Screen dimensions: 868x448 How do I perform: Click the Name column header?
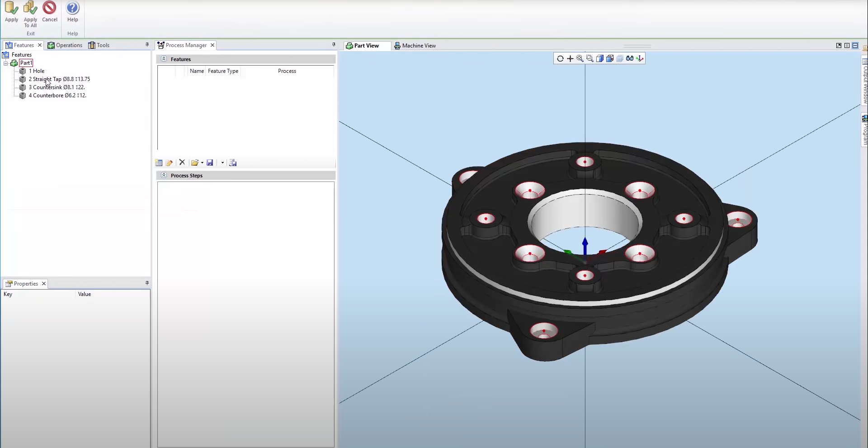[x=197, y=71]
